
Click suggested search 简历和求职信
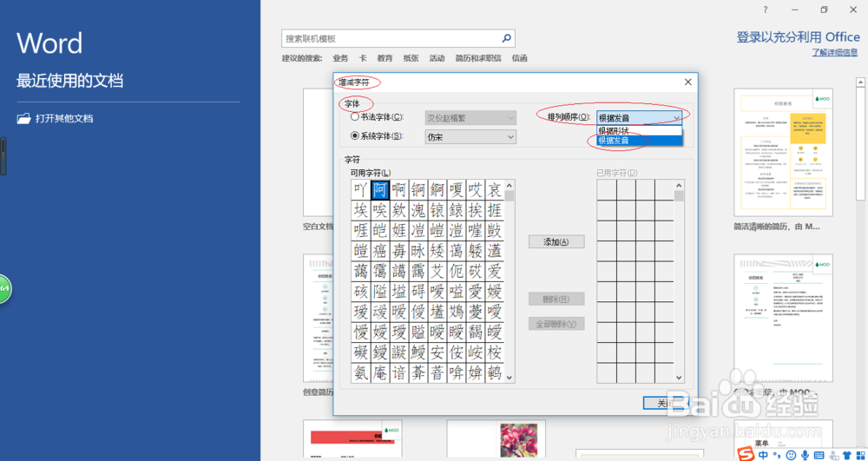478,58
